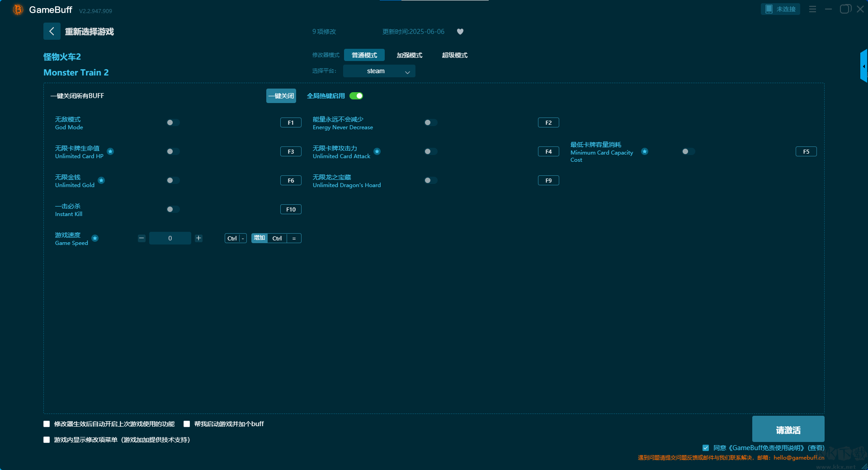This screenshot has height=470, width=868.
Task: Expand the side panel arrow on right edge
Action: tap(863, 66)
